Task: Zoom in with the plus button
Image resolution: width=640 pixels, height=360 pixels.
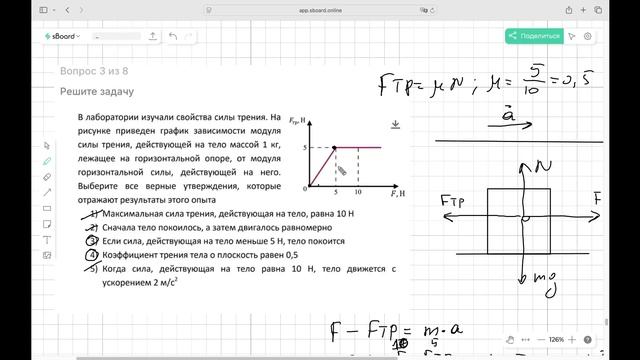Action: click(572, 340)
